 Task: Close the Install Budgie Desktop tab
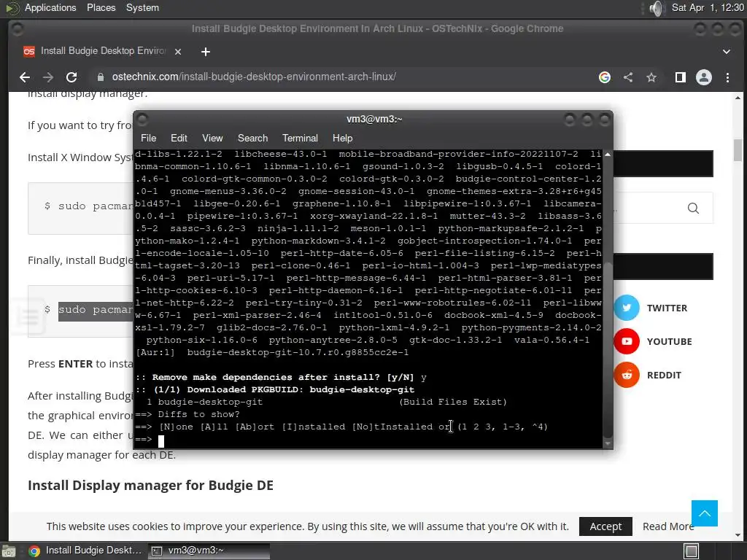[178, 52]
